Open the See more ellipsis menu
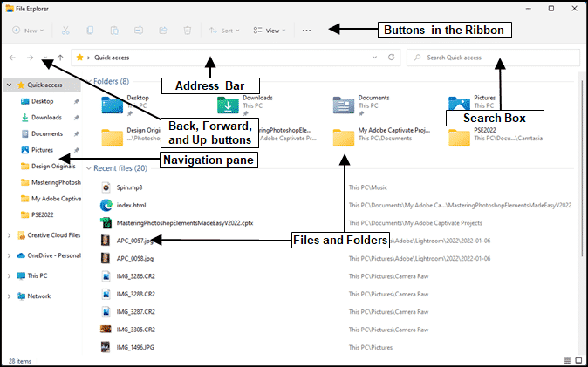The width and height of the screenshot is (588, 367). 306,31
